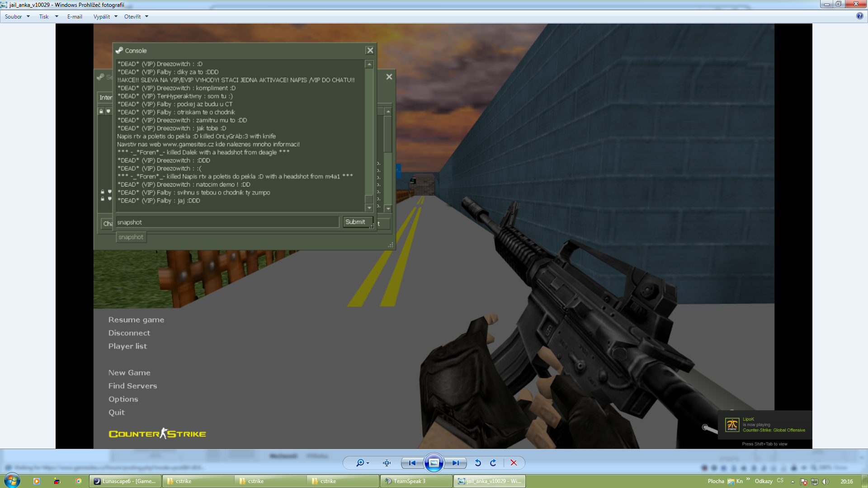
Task: Close the server browser window behind the Console
Action: tap(389, 77)
